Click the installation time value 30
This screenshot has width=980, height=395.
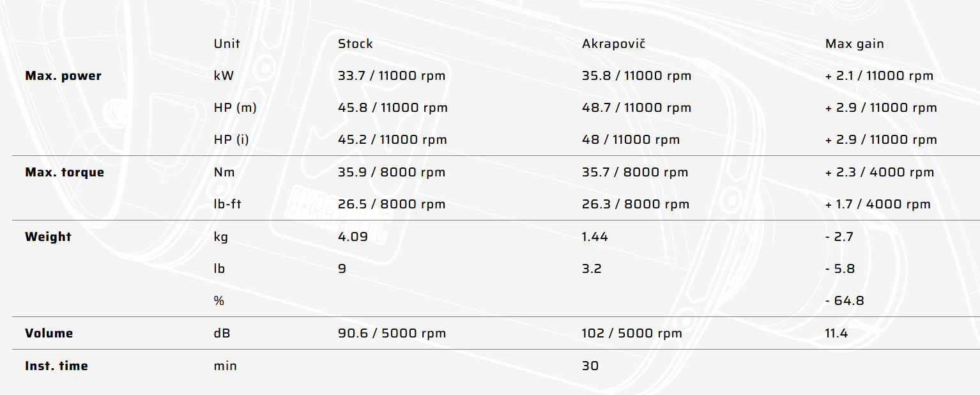tap(590, 366)
